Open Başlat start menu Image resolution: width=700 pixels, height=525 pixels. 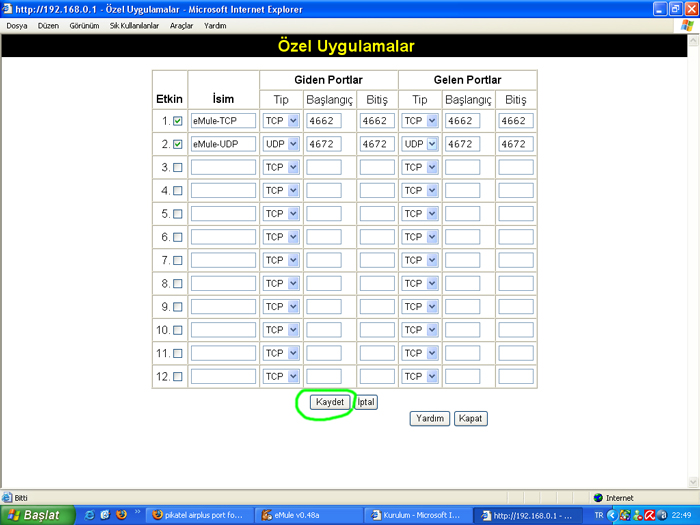[38, 515]
